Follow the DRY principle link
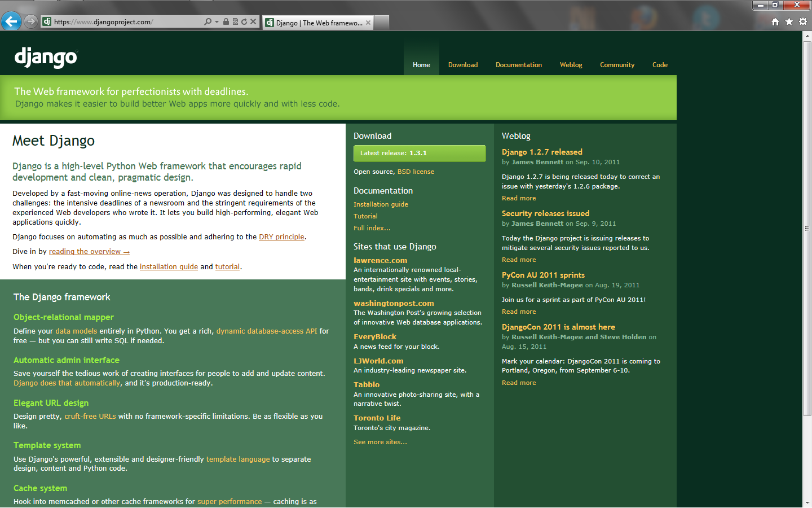812x508 pixels. click(x=281, y=237)
